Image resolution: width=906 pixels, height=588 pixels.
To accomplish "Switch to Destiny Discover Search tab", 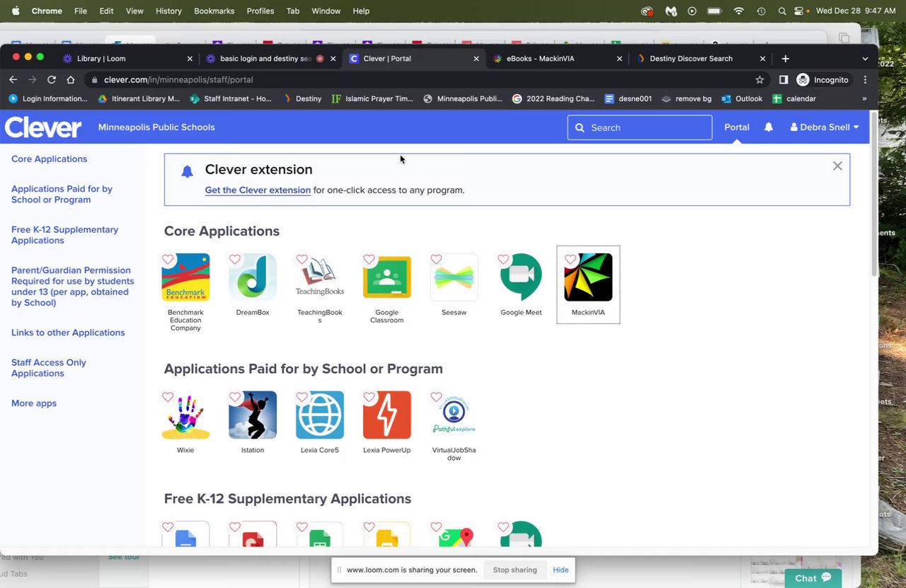I will [700, 59].
